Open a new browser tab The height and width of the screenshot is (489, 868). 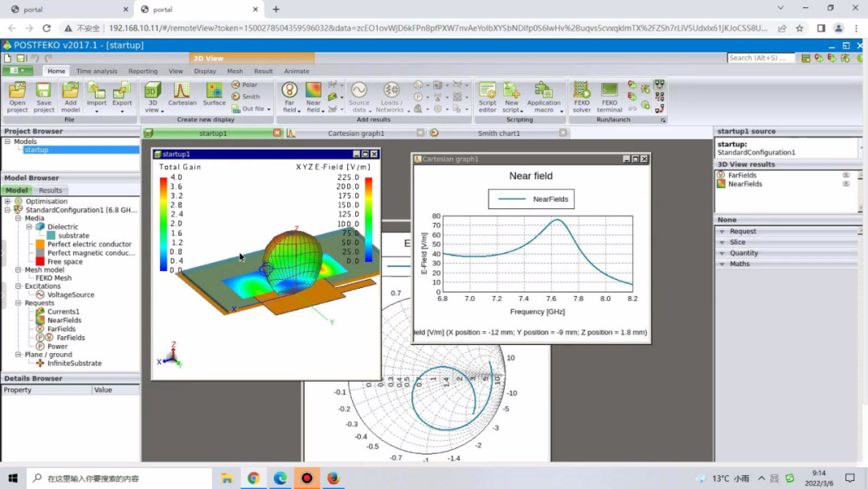pos(276,10)
